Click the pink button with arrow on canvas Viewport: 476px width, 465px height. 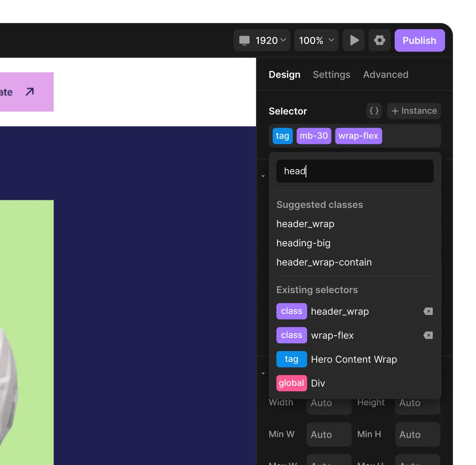pyautogui.click(x=26, y=92)
